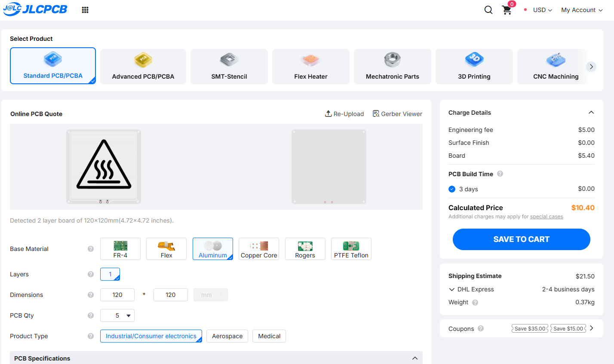Open help icon beside Layers
This screenshot has width=614, height=364.
coord(91,274)
